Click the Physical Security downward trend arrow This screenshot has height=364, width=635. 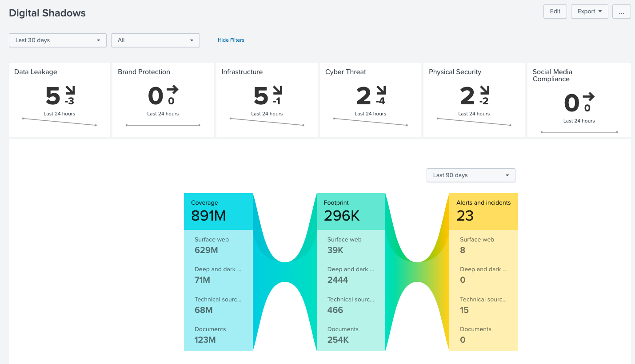click(484, 90)
